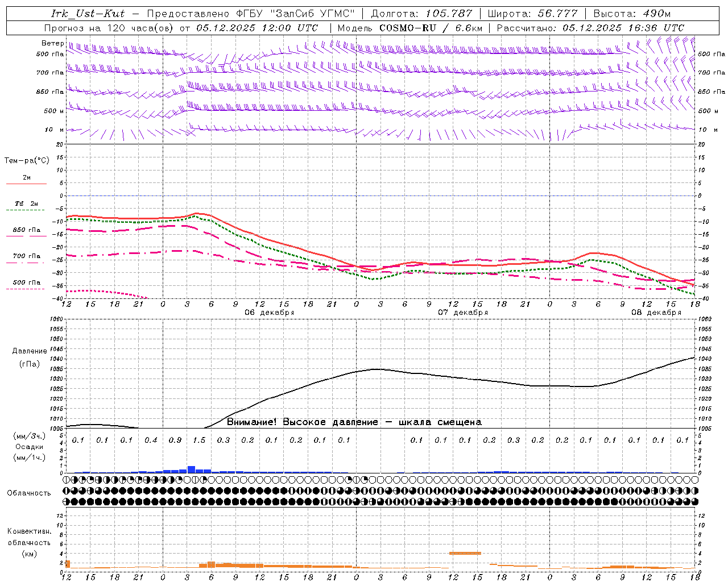Viewport: 728px width, 582px height.
Task: Click the station name Irk_Ust-Kut in header
Action: (x=88, y=14)
